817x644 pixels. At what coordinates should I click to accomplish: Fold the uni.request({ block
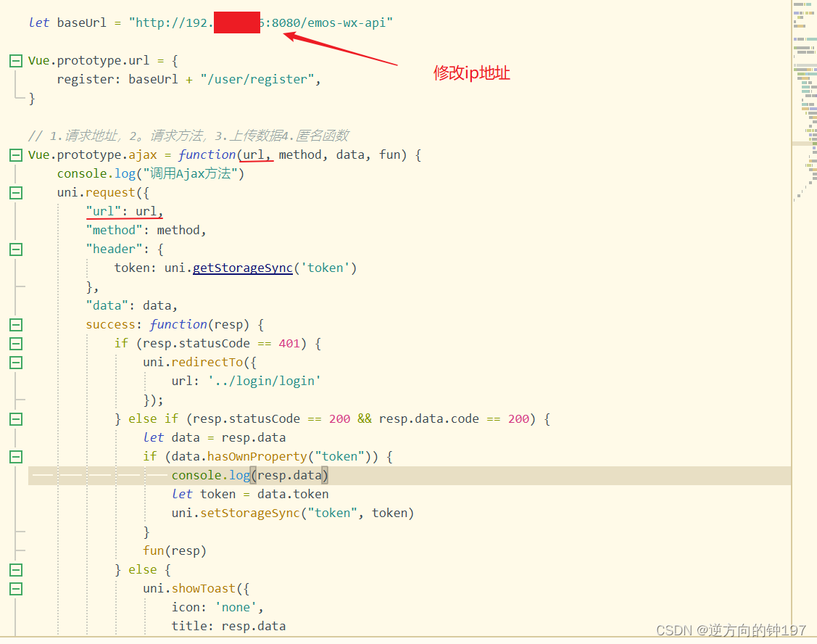pos(16,193)
